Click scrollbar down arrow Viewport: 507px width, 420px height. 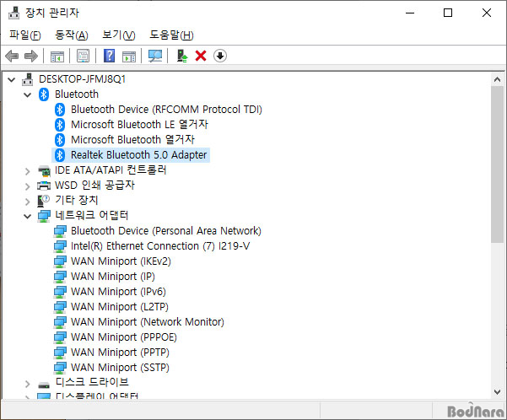click(x=498, y=392)
